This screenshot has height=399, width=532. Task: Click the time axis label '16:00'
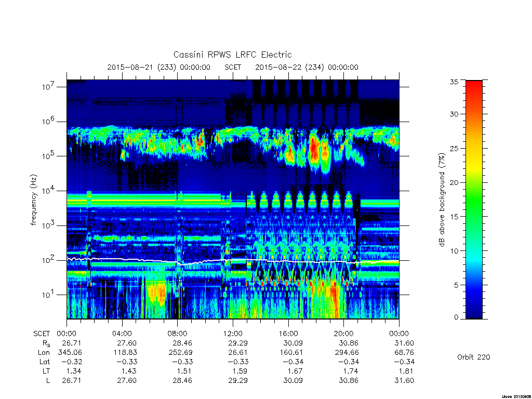pos(288,334)
